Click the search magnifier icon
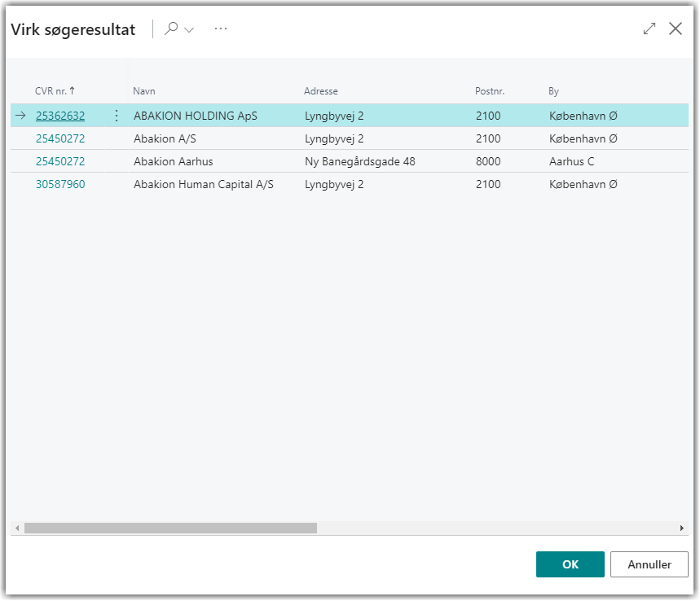 pos(171,29)
